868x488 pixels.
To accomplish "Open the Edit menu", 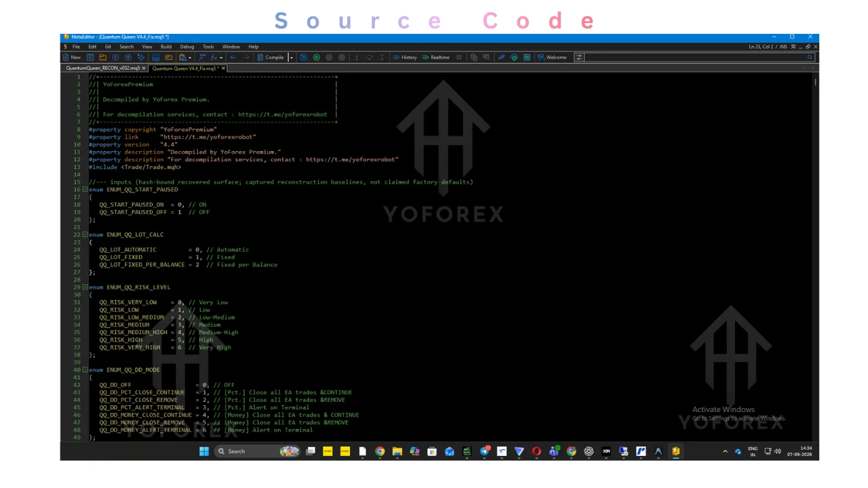I will pyautogui.click(x=92, y=47).
